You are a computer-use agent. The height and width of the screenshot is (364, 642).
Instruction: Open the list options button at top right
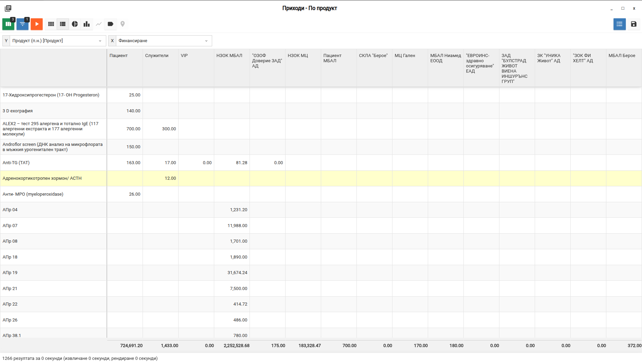click(619, 24)
